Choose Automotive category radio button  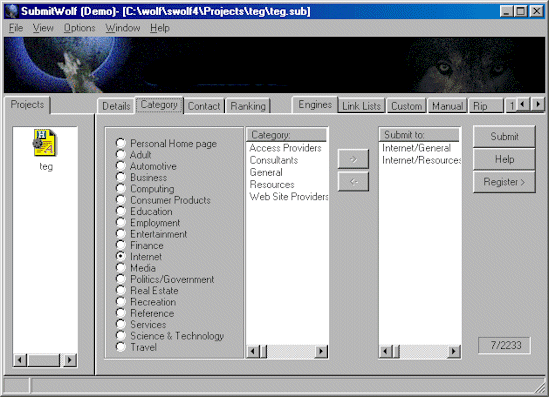click(121, 166)
